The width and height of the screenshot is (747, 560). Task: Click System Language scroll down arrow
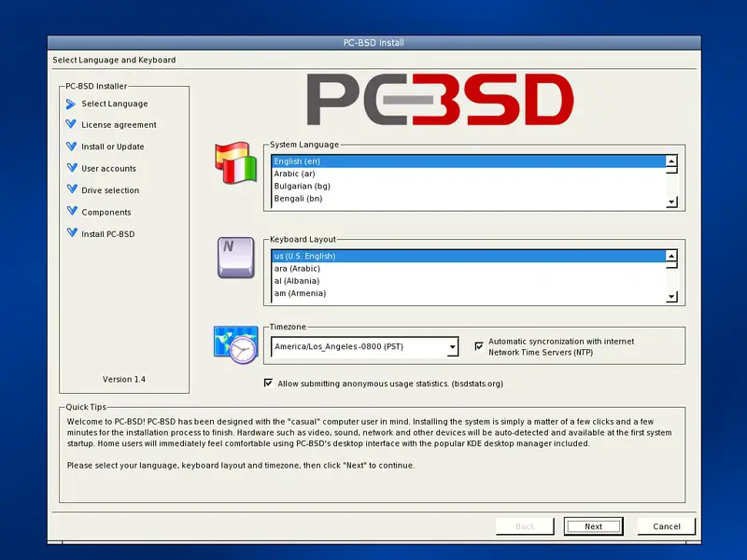(671, 202)
